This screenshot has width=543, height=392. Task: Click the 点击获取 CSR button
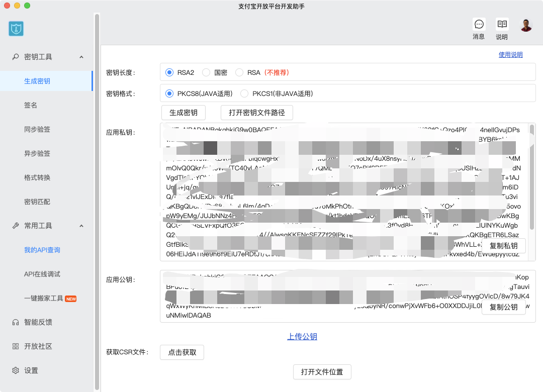(182, 352)
